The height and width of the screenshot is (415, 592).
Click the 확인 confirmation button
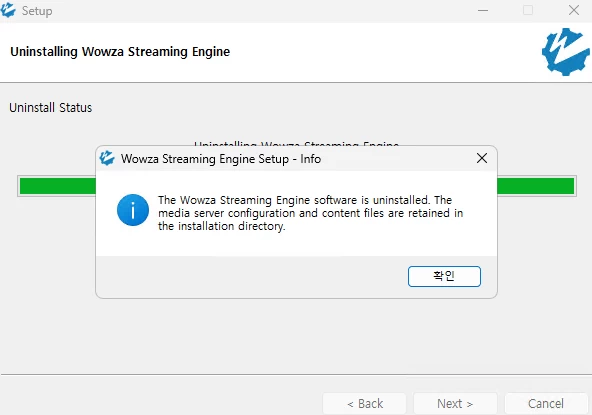point(444,276)
